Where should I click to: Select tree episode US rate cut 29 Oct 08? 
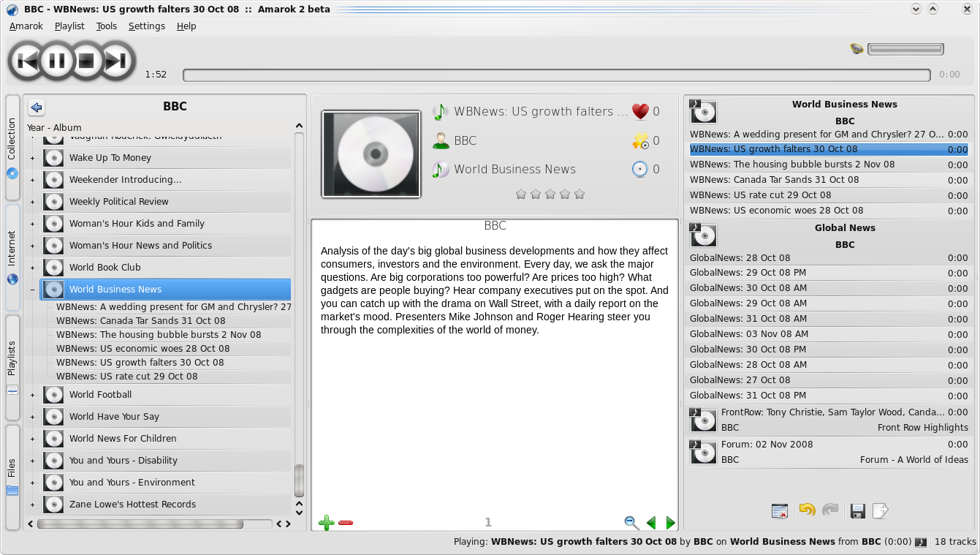127,377
